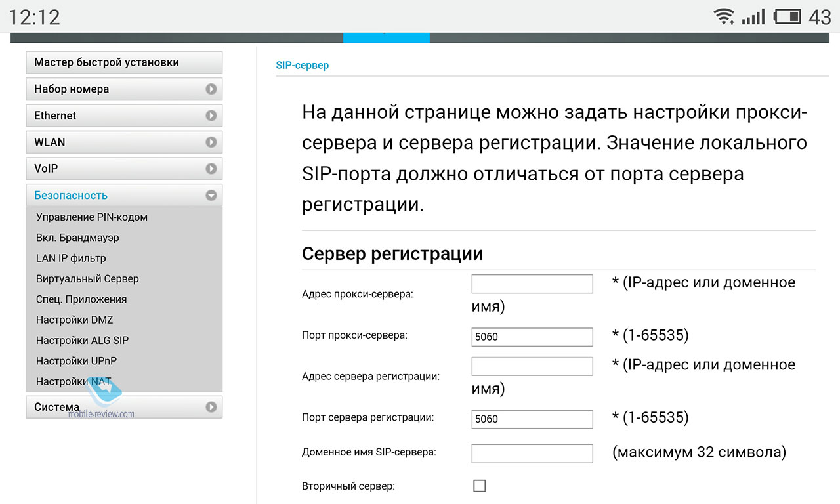Open the Система menu

[x=124, y=407]
